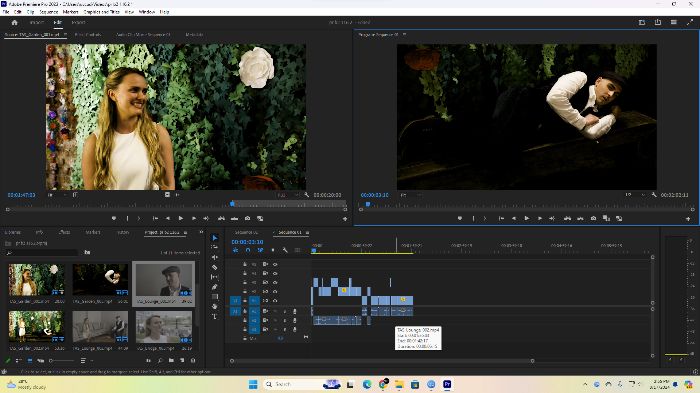Open the Source monitor button editor plus
This screenshot has width=700, height=393.
click(x=345, y=219)
